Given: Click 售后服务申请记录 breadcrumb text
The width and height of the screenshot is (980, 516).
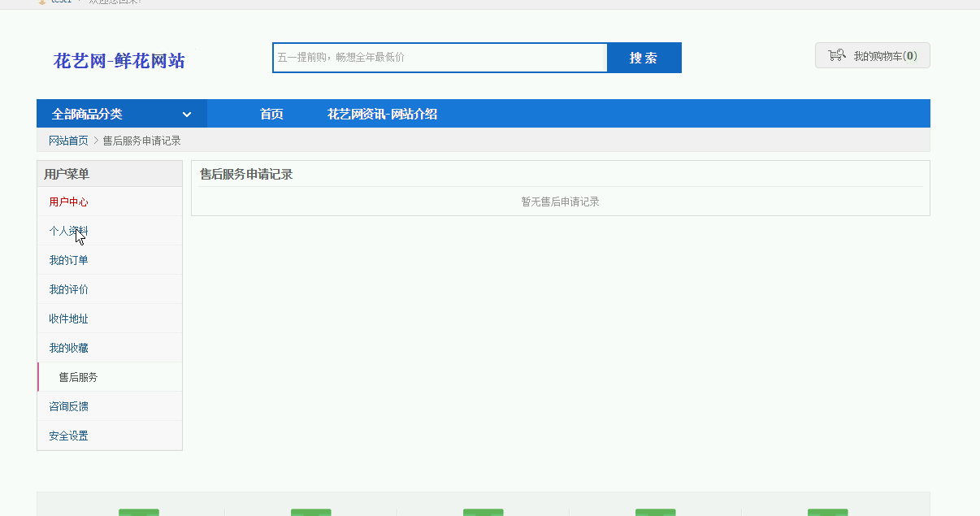Looking at the screenshot, I should [x=141, y=141].
